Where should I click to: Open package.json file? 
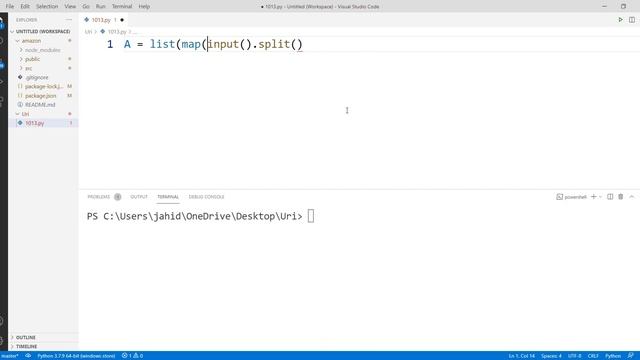40,96
